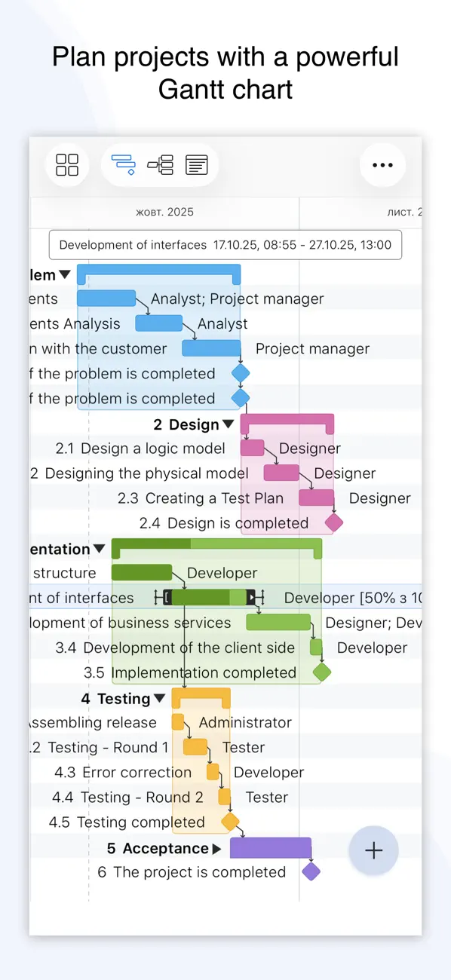
Task: Select the yellow Testing completed milestone diamond
Action: [230, 822]
